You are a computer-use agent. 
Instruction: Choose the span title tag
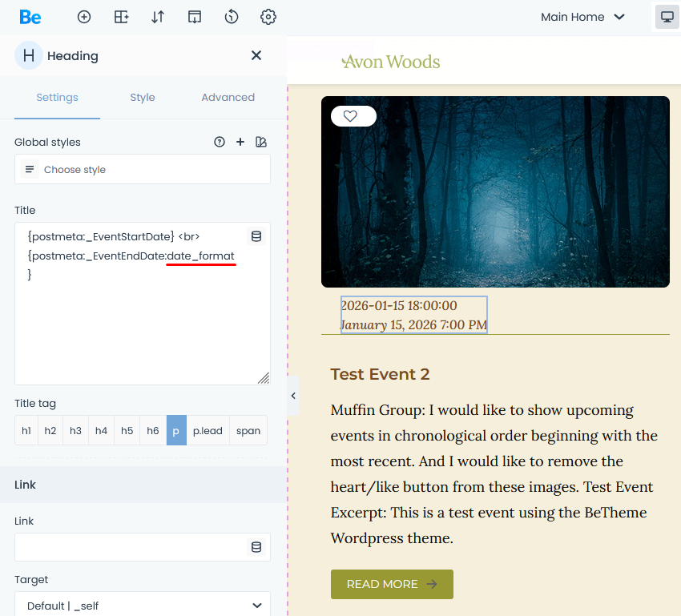[x=248, y=430]
